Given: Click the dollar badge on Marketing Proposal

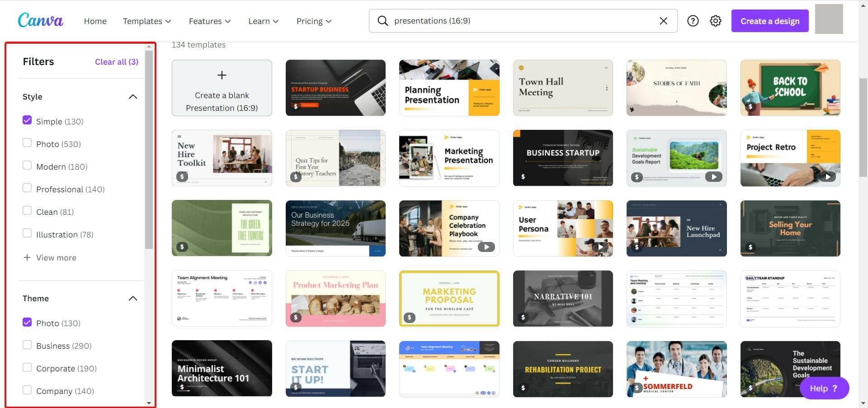Looking at the screenshot, I should [410, 318].
